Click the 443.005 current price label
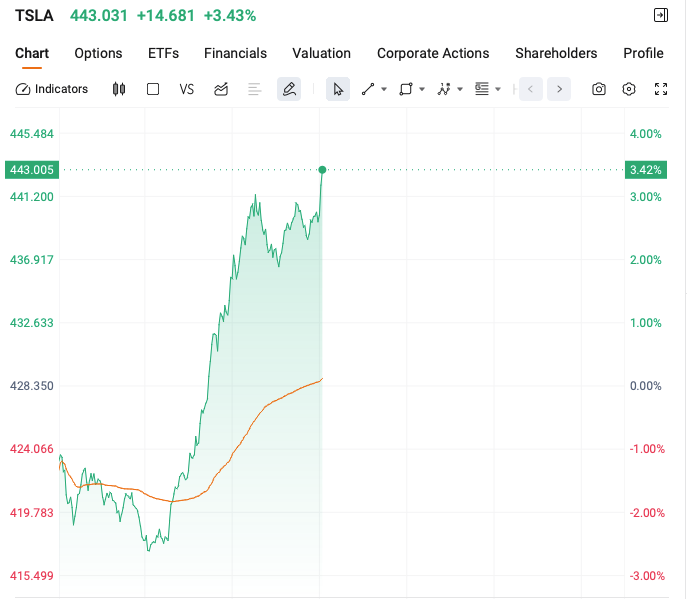Screen dimensions: 687x599 [x=32, y=170]
